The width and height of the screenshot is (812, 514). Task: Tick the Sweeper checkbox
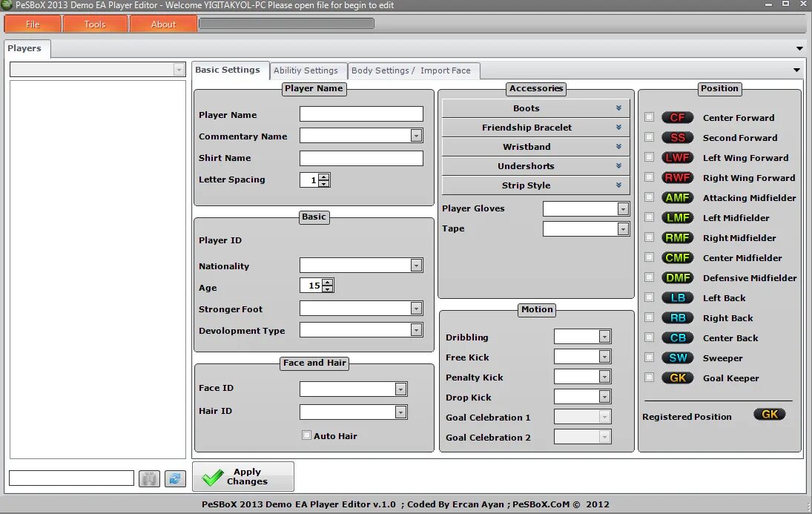pyautogui.click(x=650, y=357)
